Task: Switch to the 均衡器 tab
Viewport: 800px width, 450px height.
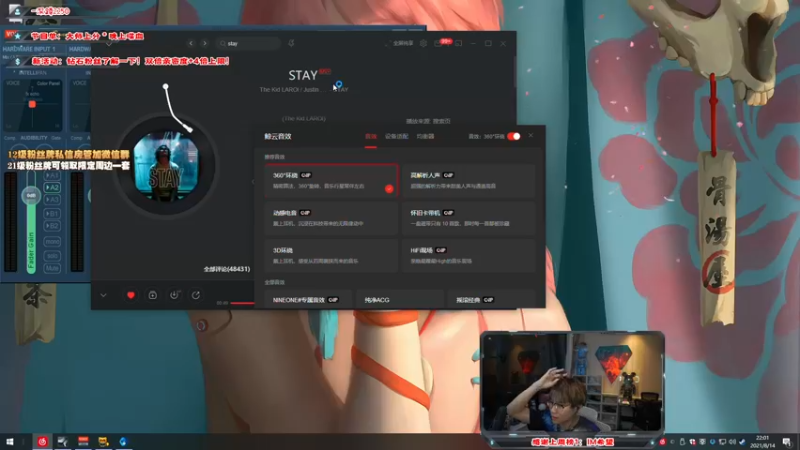Action: (x=425, y=136)
